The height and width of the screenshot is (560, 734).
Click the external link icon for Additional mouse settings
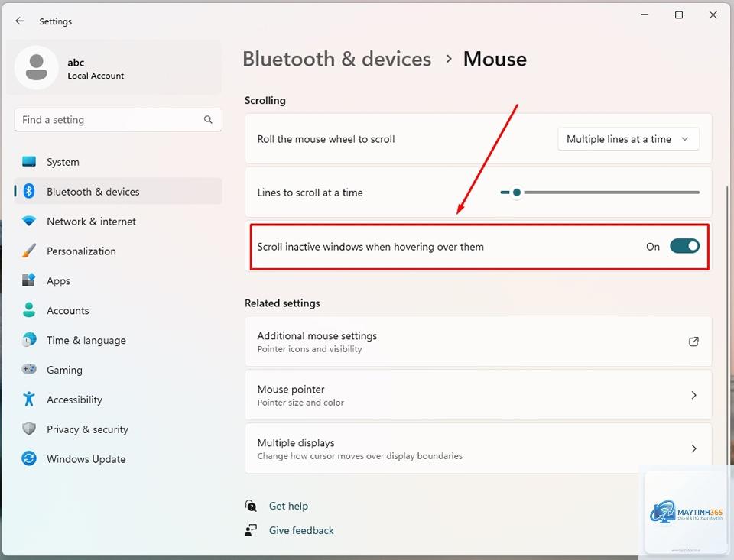(x=693, y=342)
